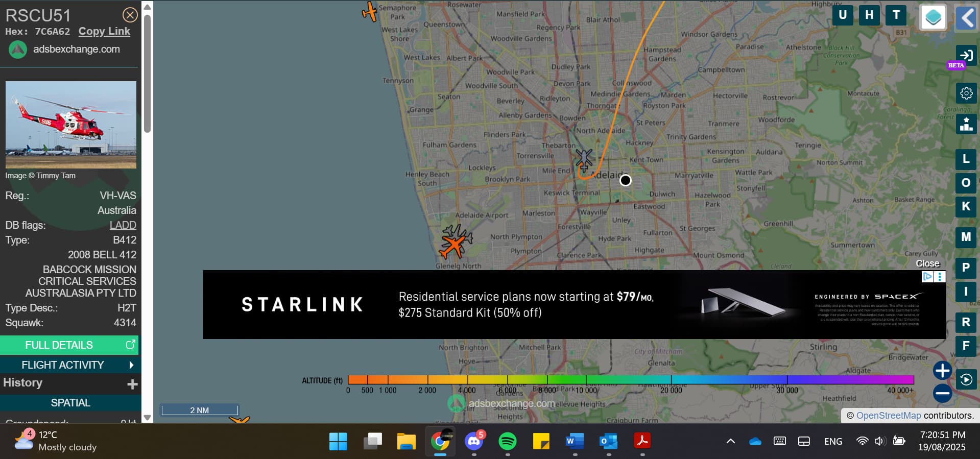Select the helicopter icon over Adelaide
This screenshot has height=459, width=980.
point(584,160)
